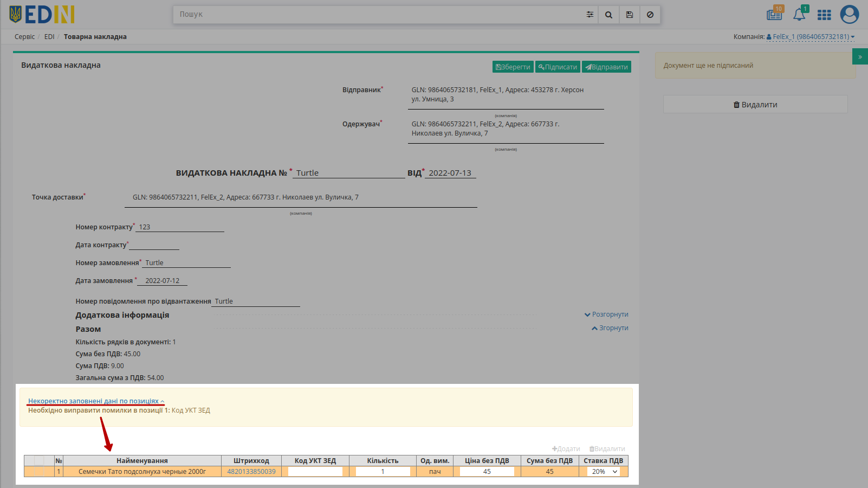Toggle the table header select-all checkbox

pyautogui.click(x=39, y=461)
